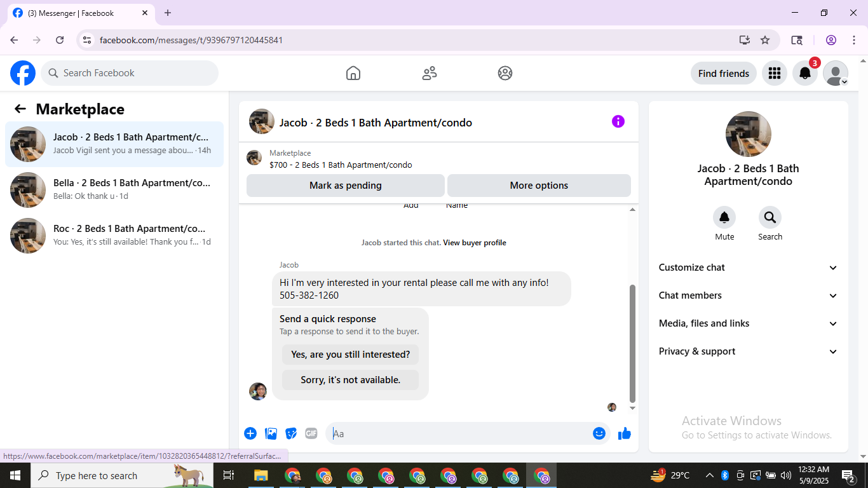Viewport: 868px width, 488px height.
Task: Open File Explorer from the taskbar
Action: coord(261,475)
